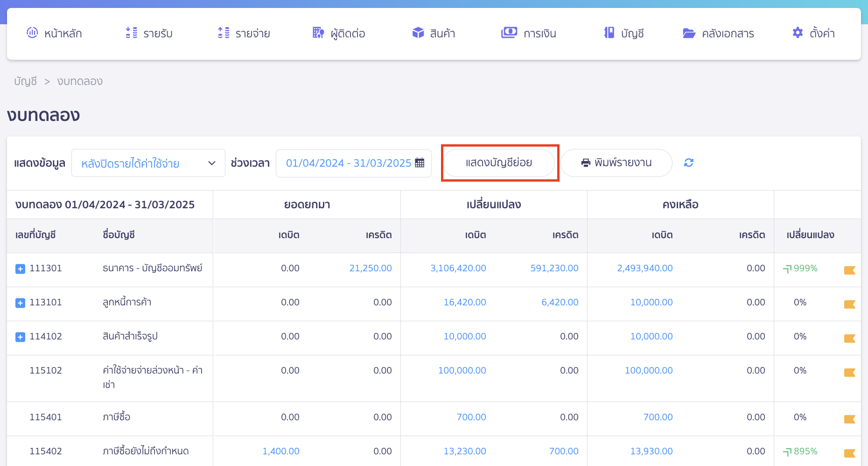
Task: Click the orange flag for account 115401
Action: pyautogui.click(x=849, y=419)
